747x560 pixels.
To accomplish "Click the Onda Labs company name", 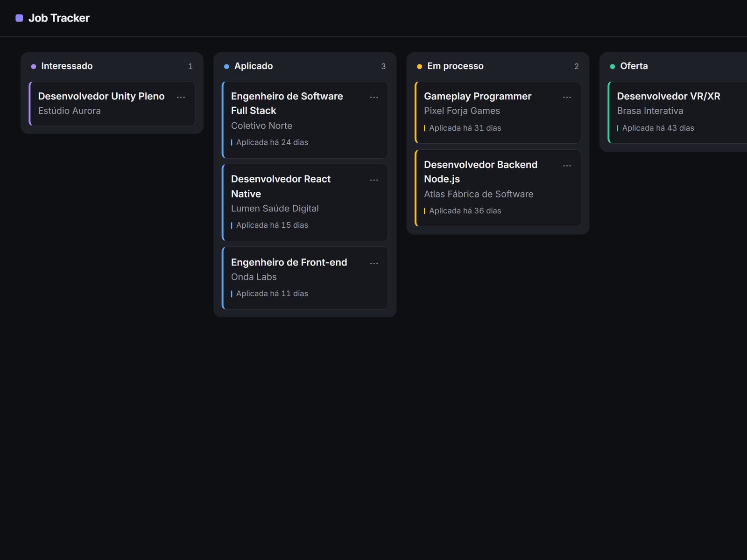I will click(x=254, y=277).
